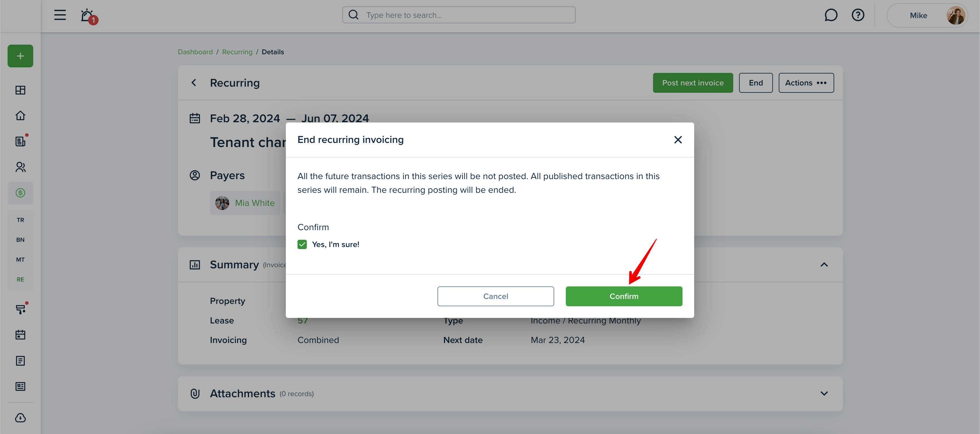Select the RE recurring submenu item
Image resolution: width=980 pixels, height=434 pixels.
pyautogui.click(x=20, y=279)
